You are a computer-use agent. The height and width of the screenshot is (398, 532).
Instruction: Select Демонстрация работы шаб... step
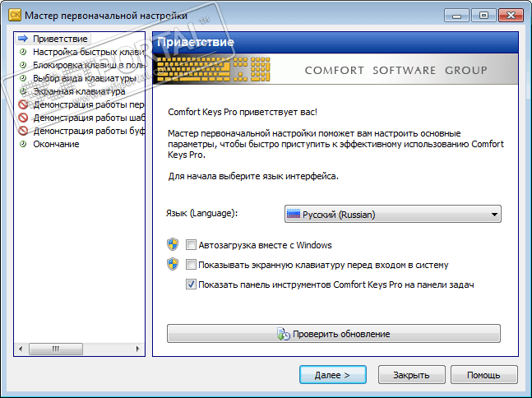point(89,118)
